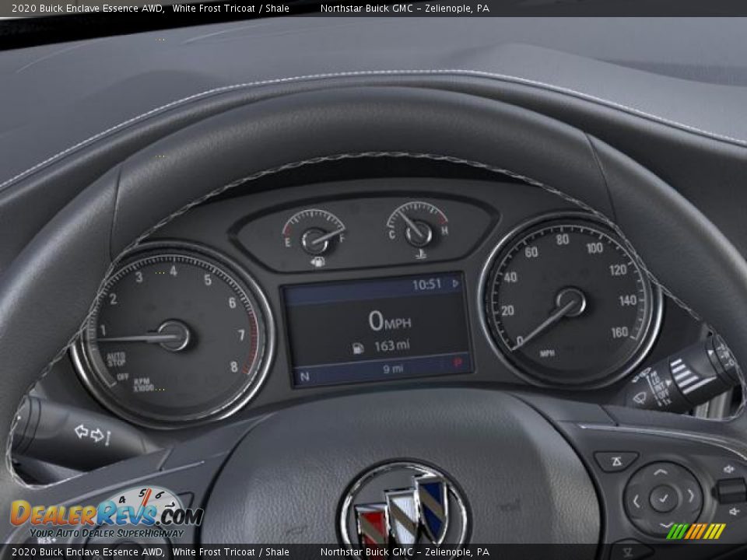The image size is (747, 560).
Task: Push the down arrow on steering wheel pad
Action: click(665, 525)
